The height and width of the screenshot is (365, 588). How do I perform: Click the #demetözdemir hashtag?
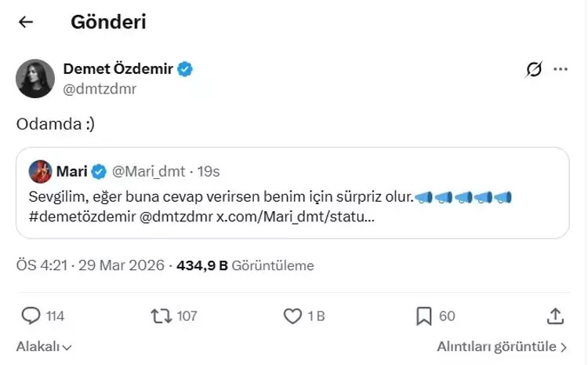pos(77,215)
